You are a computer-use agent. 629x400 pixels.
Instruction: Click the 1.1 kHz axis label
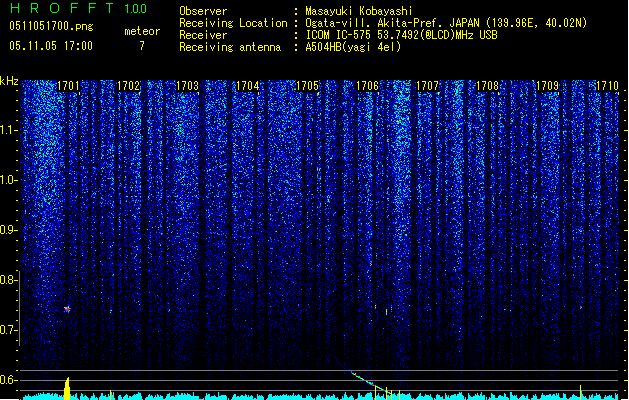tap(9, 130)
